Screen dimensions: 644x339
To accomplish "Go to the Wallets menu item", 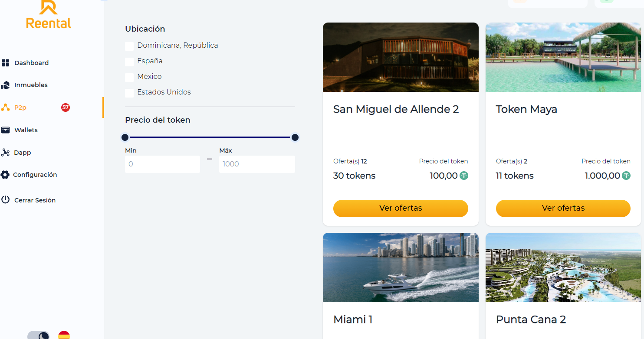I will [x=26, y=130].
